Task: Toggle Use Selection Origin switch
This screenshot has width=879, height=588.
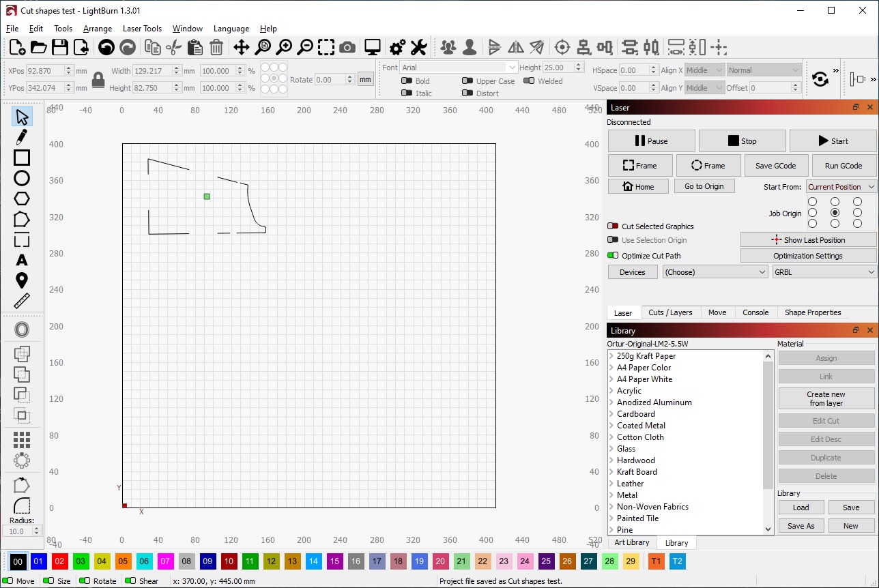Action: [613, 240]
